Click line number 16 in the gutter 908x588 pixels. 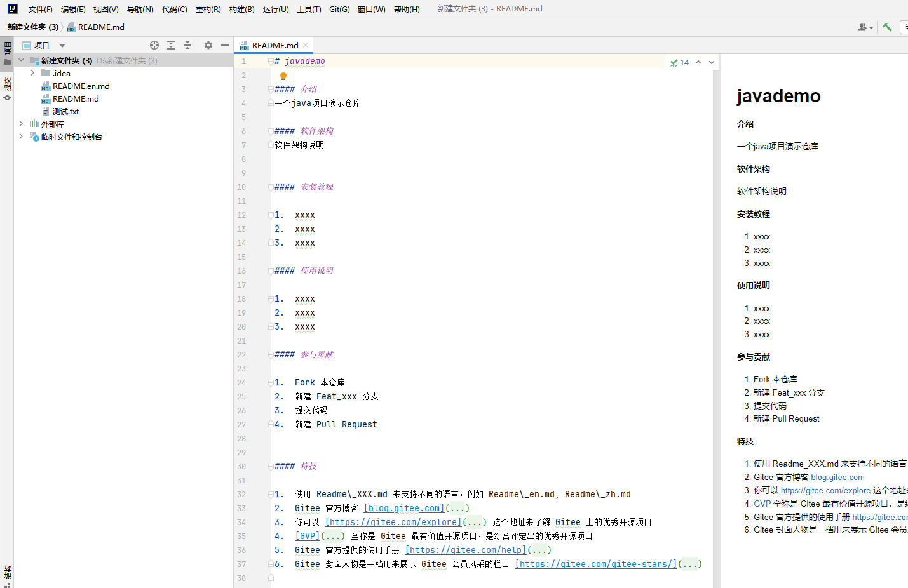241,271
